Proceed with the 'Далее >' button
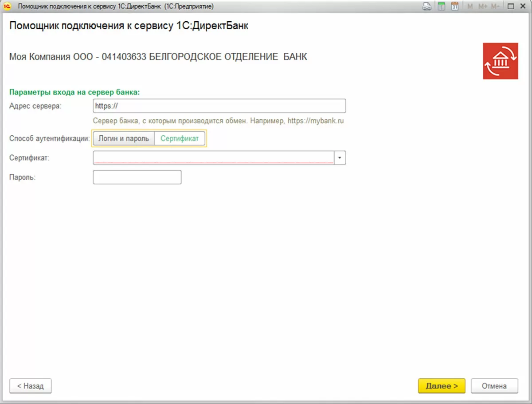The width and height of the screenshot is (532, 404). (x=442, y=386)
